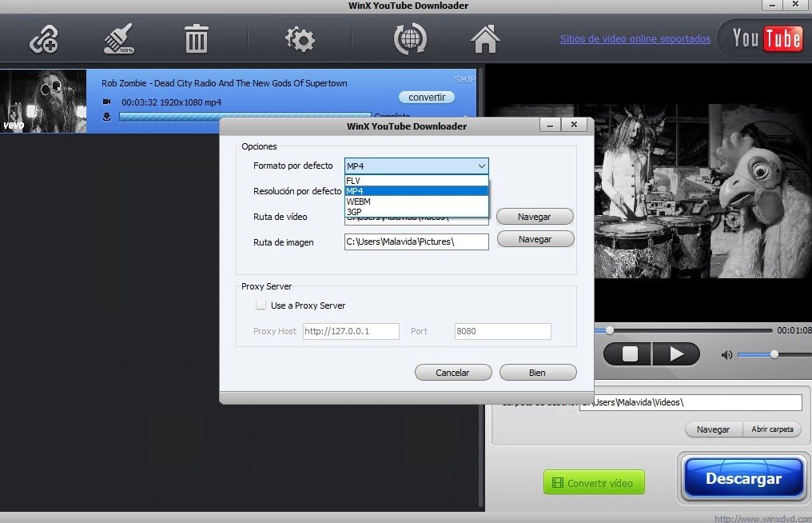Click the blue Descargar button
Image resolution: width=812 pixels, height=523 pixels.
(743, 478)
